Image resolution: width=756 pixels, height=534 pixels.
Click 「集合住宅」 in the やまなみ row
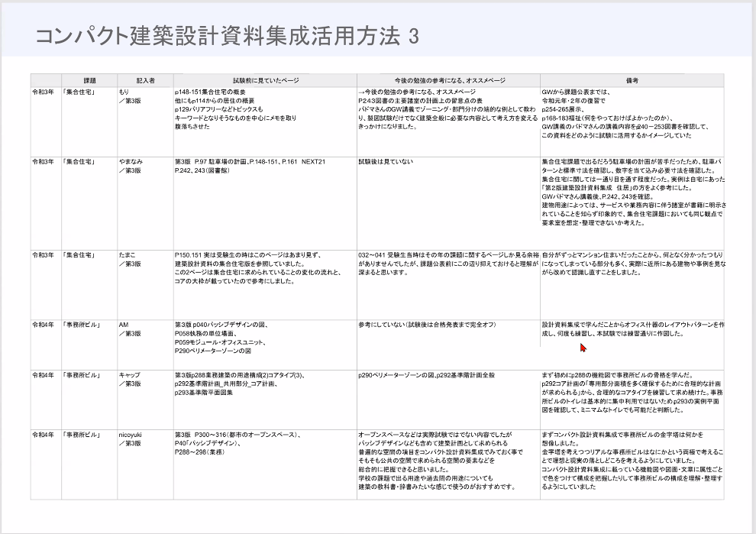tap(79, 162)
